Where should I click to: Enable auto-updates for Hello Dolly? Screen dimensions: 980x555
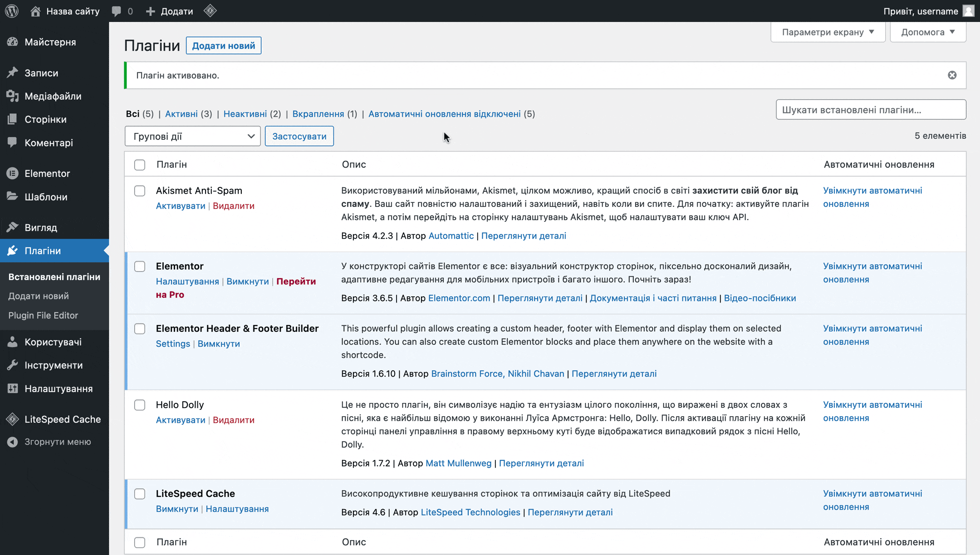coord(872,411)
